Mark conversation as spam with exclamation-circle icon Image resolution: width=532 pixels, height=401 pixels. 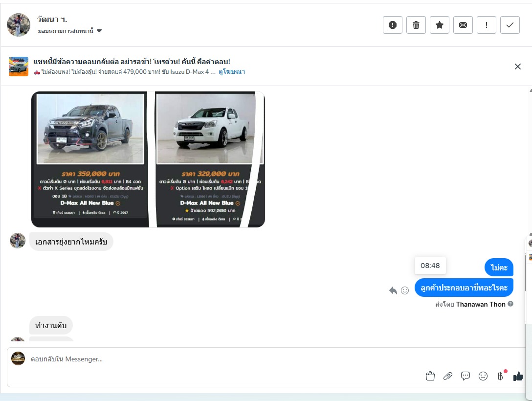[393, 25]
